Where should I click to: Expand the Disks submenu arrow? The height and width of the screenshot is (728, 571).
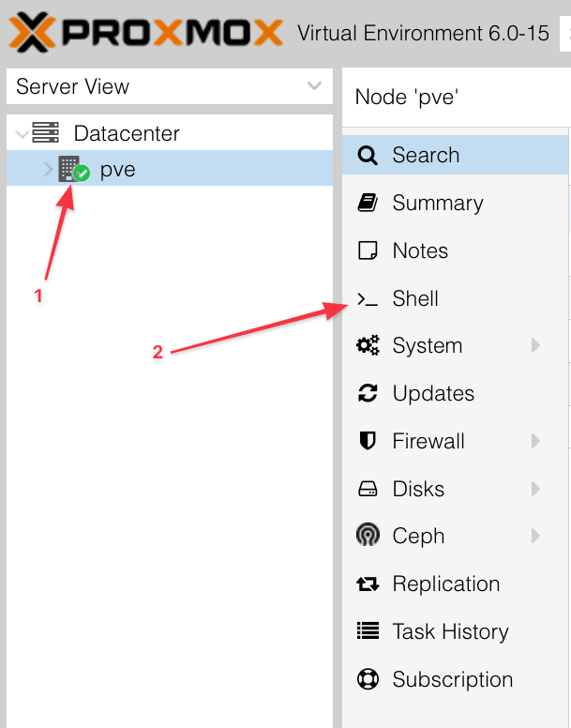535,489
